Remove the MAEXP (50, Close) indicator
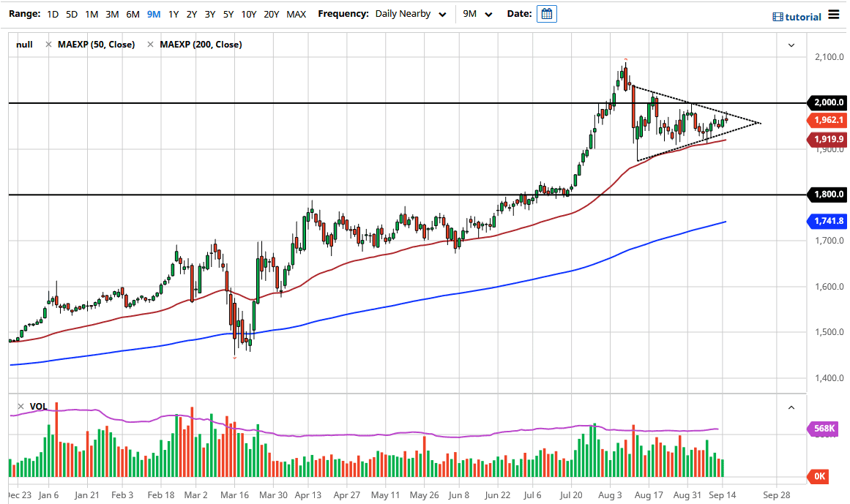 pos(48,45)
